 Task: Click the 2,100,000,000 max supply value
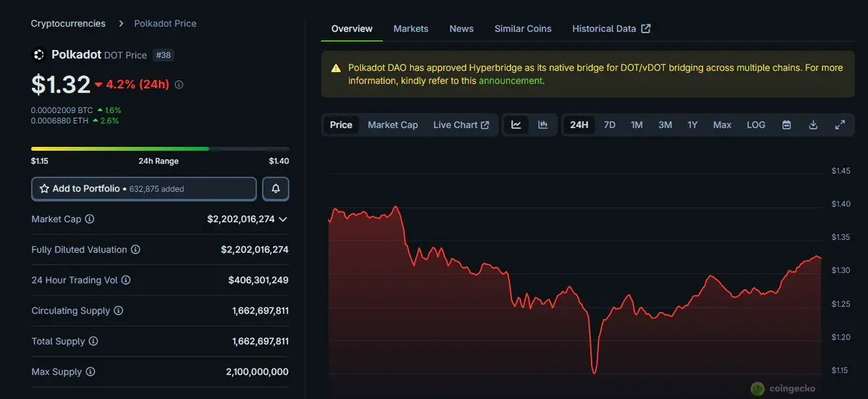click(x=258, y=371)
